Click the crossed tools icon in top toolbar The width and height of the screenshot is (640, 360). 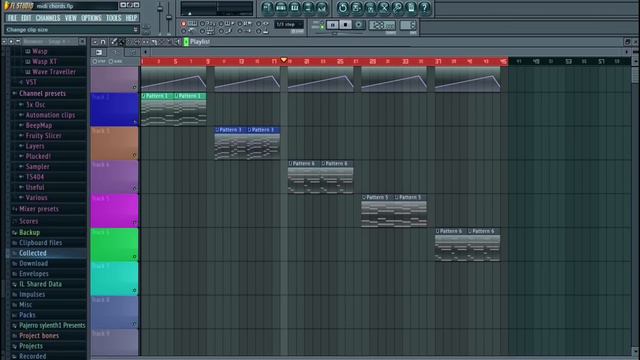pyautogui.click(x=384, y=7)
